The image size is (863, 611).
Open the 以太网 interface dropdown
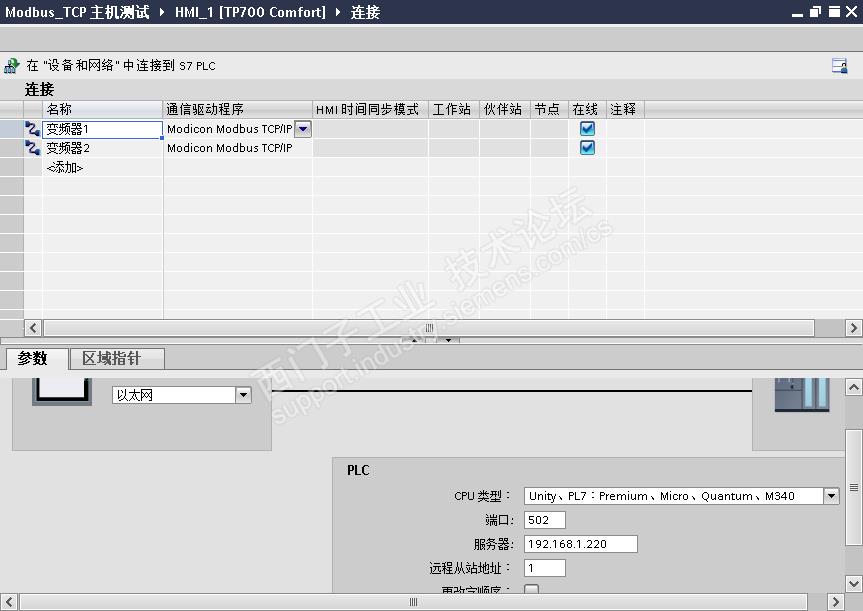point(243,395)
